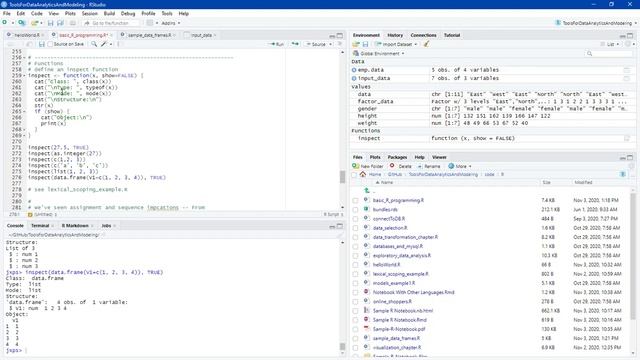Open the Debug menu

coord(128,13)
